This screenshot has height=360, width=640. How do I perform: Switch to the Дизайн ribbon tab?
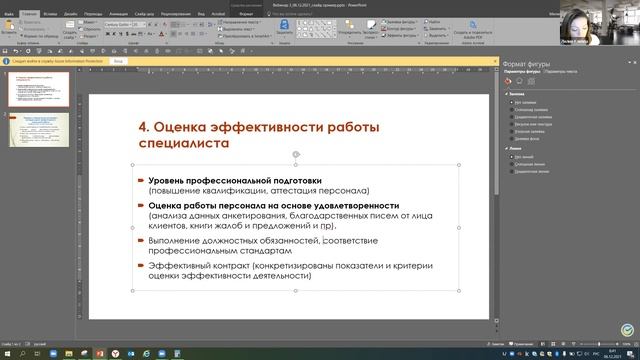[71, 14]
